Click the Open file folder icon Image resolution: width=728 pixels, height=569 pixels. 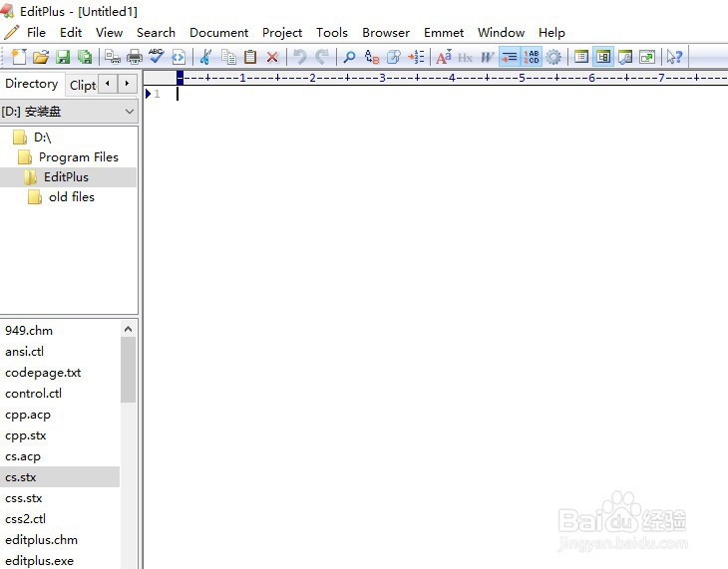coord(41,57)
